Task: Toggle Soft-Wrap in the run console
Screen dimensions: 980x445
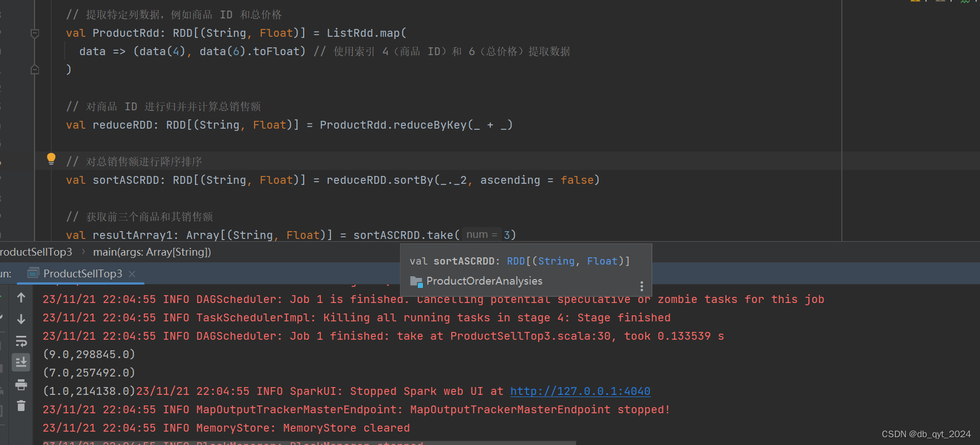Action: tap(21, 341)
